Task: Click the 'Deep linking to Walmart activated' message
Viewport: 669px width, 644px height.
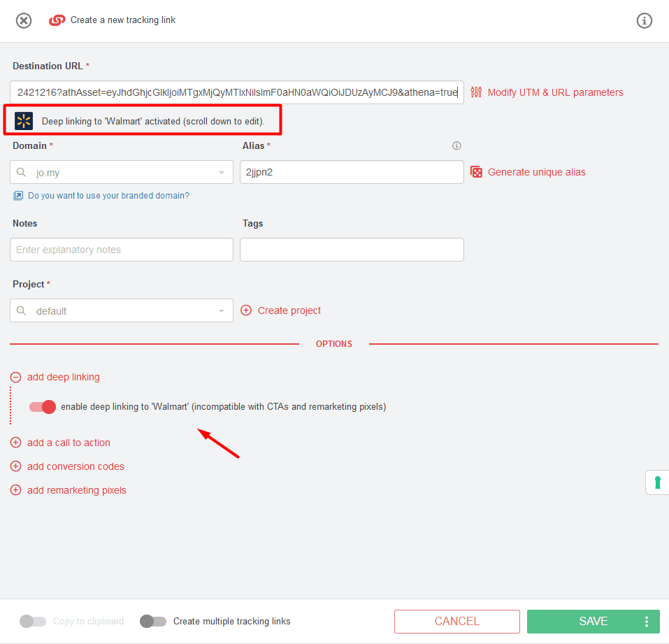Action: [x=153, y=121]
